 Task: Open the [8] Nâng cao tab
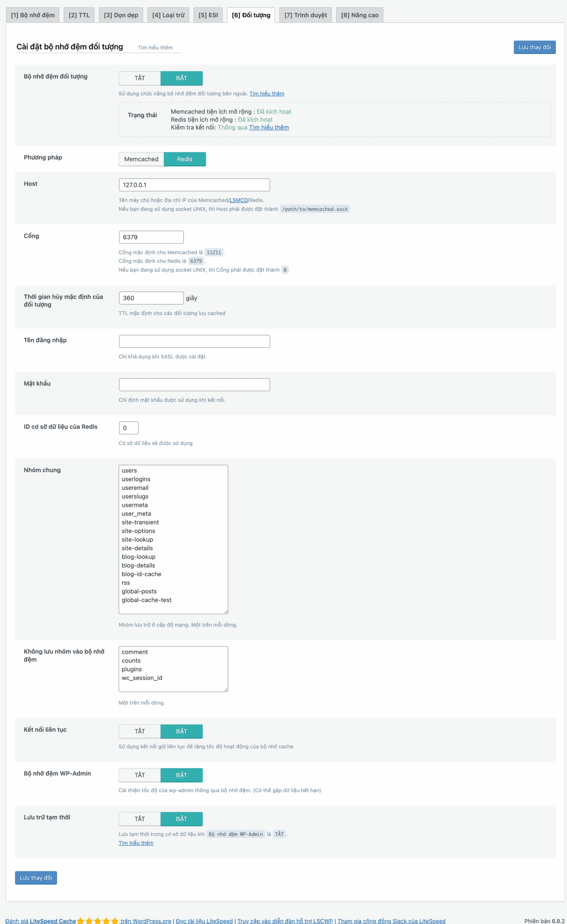(x=359, y=15)
